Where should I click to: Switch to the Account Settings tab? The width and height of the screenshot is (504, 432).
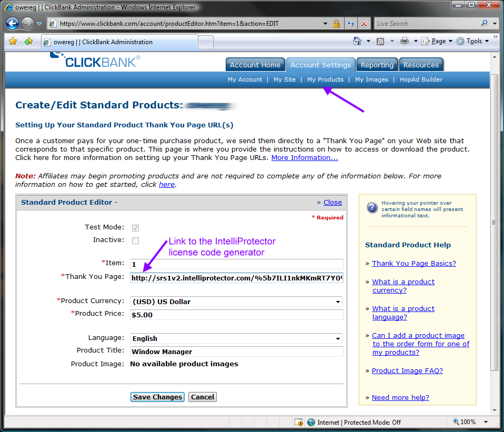point(320,65)
